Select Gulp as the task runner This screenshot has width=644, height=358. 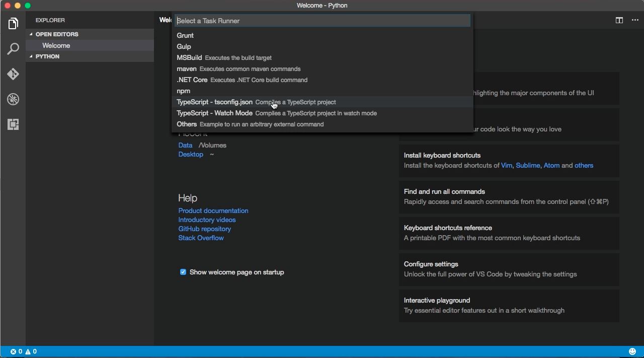coord(322,46)
